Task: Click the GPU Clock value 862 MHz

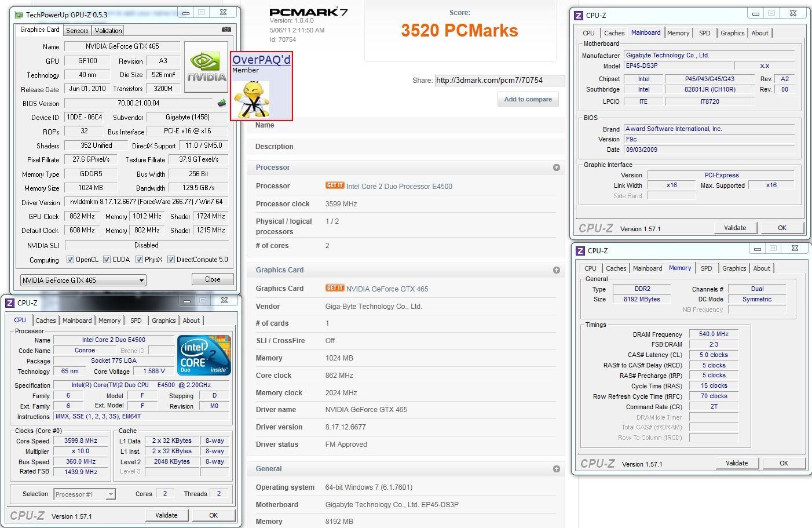Action: [x=82, y=216]
